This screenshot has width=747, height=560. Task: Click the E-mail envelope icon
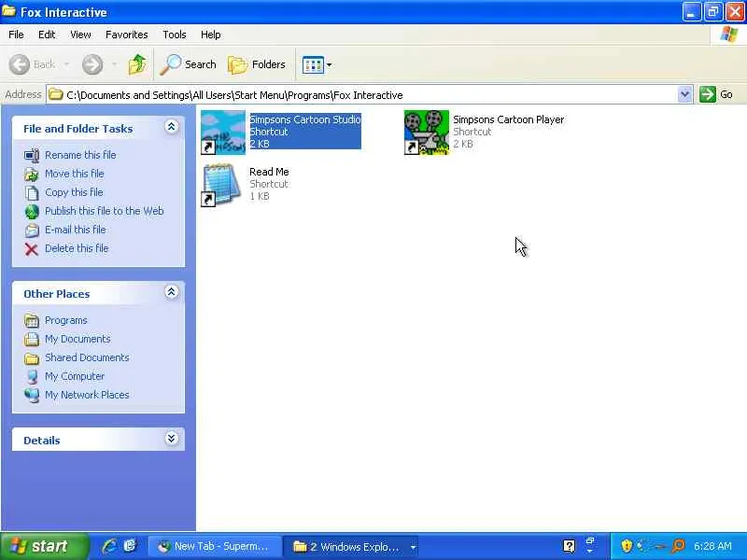(x=32, y=230)
